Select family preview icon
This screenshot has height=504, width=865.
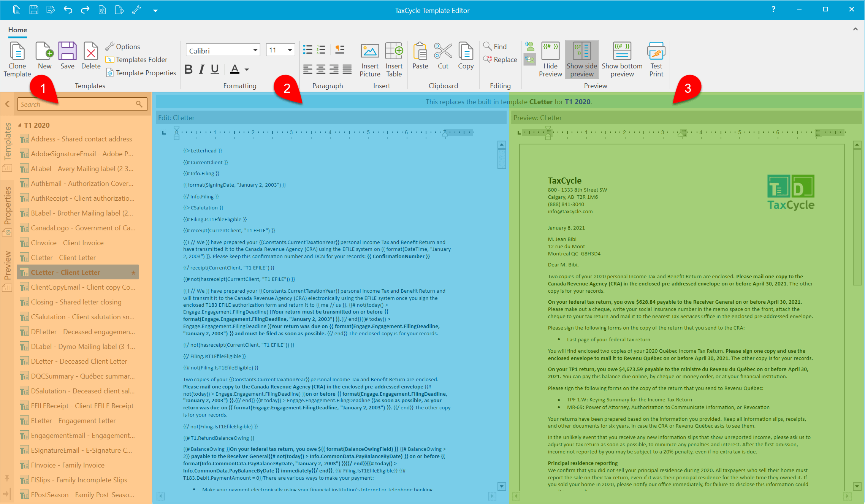click(x=530, y=59)
